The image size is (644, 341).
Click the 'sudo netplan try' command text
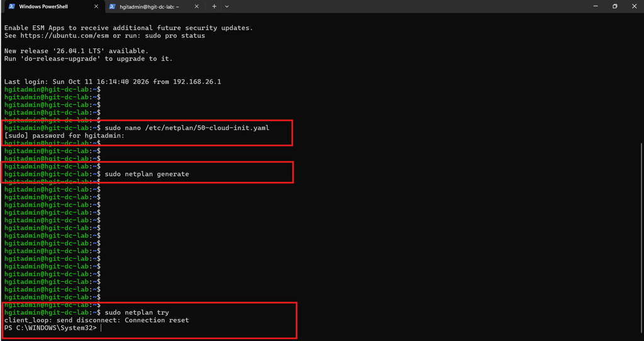pos(136,312)
